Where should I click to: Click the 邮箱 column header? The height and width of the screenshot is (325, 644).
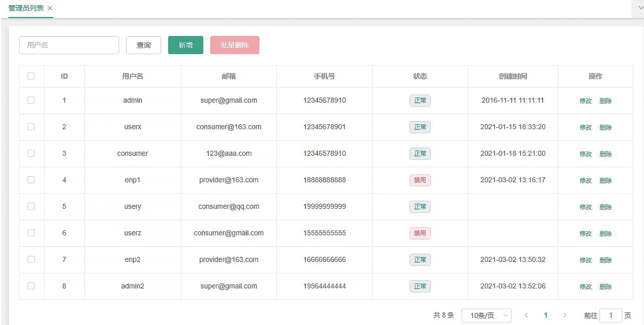[x=229, y=76]
